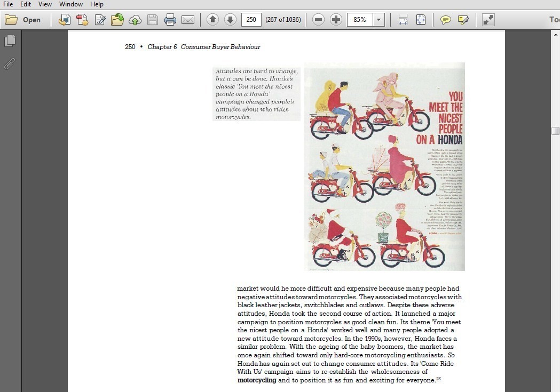Click the cloud upload icon
This screenshot has width=560, height=392.
(x=135, y=20)
